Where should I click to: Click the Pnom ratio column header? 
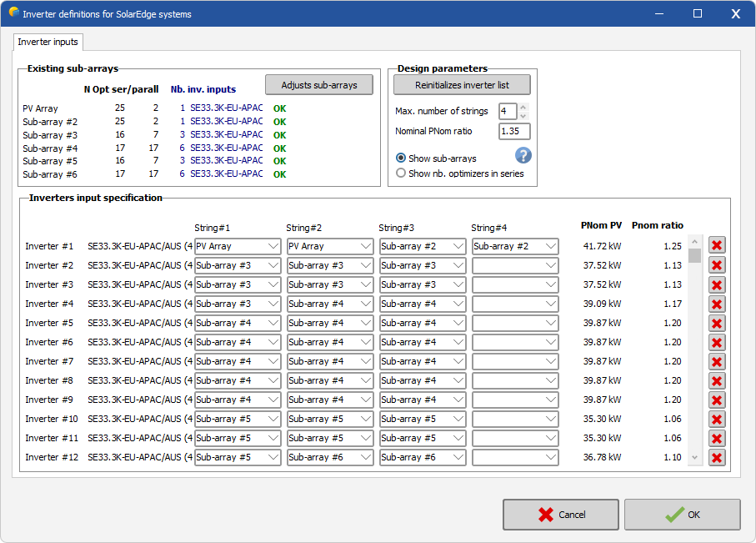point(658,225)
